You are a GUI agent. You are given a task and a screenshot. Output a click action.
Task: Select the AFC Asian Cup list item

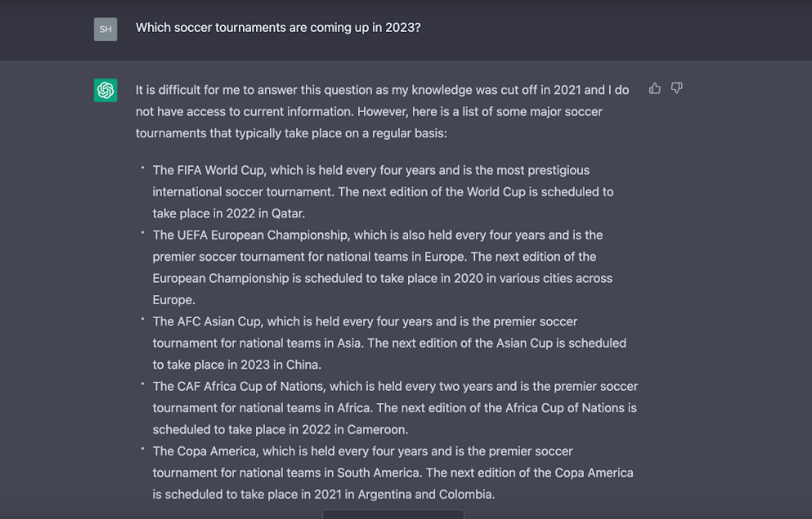pos(389,342)
